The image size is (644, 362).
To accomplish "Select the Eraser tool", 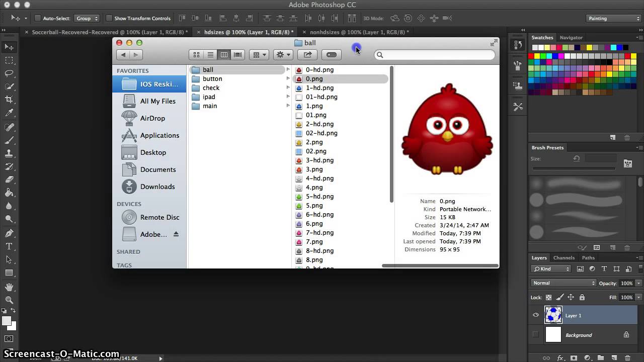I will [9, 179].
